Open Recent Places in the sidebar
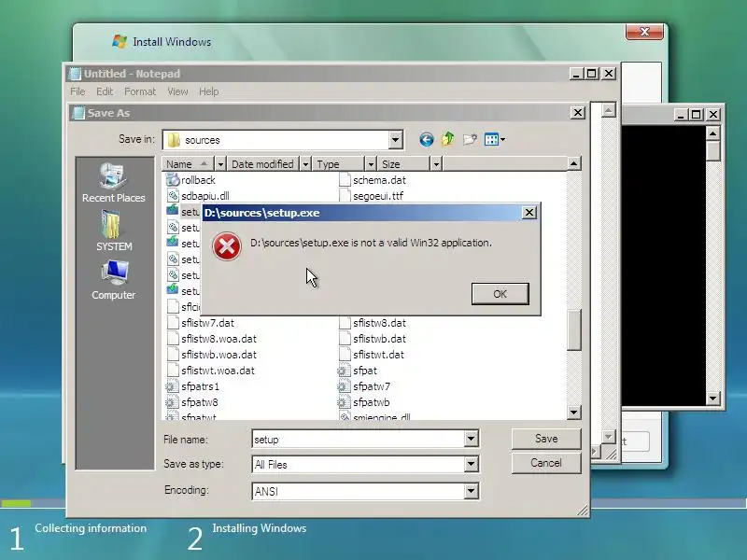Viewport: 747px width, 560px height. click(x=113, y=183)
